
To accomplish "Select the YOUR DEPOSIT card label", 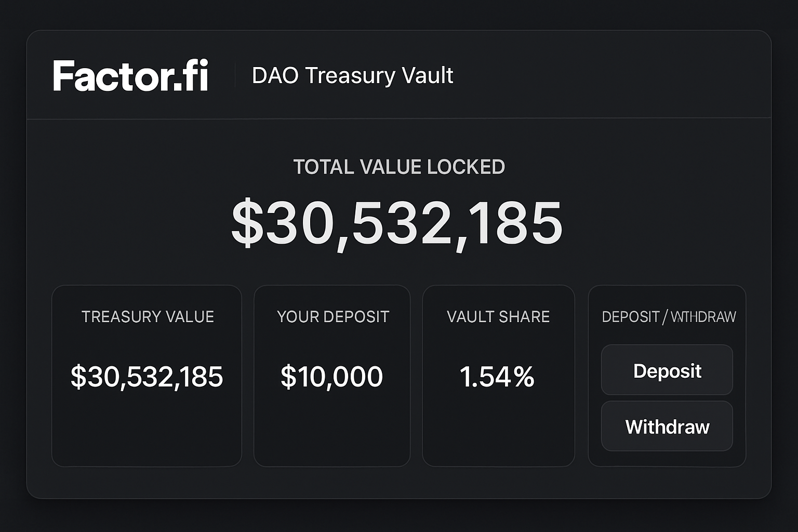I will [x=333, y=316].
